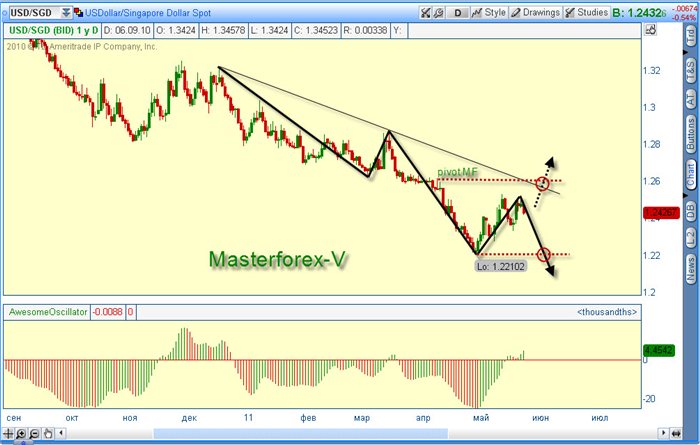Click the scroll right arrow

pyautogui.click(x=663, y=433)
